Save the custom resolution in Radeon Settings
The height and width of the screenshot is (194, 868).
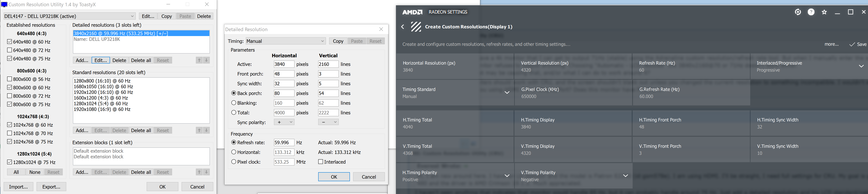click(858, 44)
